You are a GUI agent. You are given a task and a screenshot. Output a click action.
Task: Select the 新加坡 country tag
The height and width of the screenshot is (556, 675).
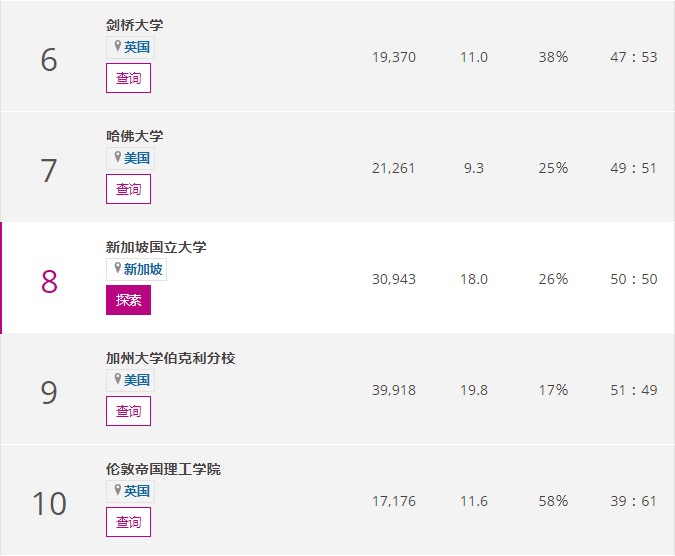click(144, 270)
